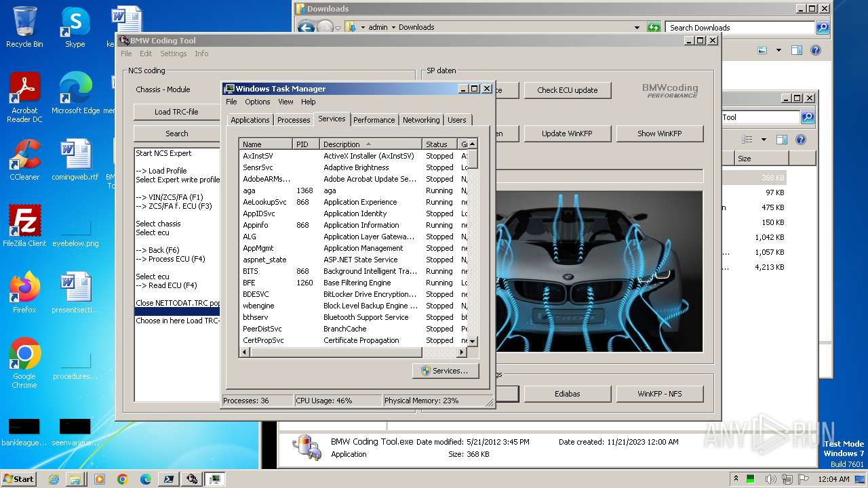Click the Ediabas button
868x488 pixels.
(567, 394)
